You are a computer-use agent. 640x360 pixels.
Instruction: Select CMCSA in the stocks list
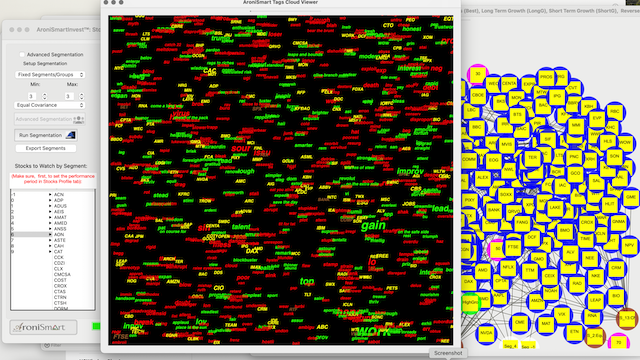62,275
